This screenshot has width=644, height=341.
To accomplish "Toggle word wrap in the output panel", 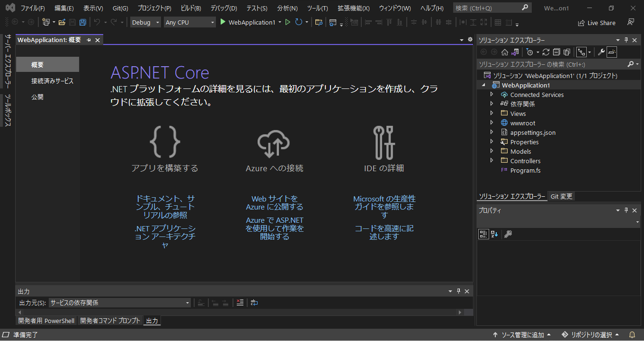I will pyautogui.click(x=254, y=303).
